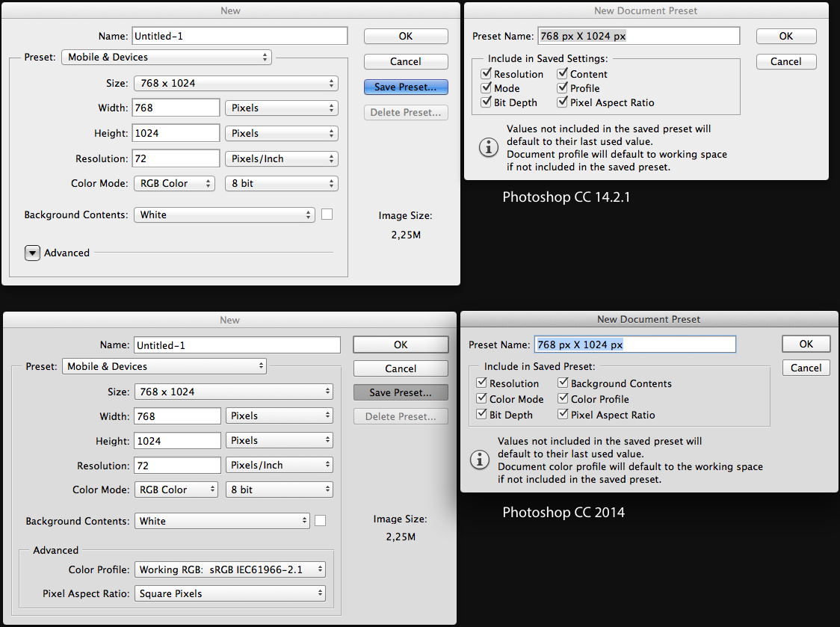Open Pixels/Inch dropdown in bottom New dialog

click(x=279, y=465)
